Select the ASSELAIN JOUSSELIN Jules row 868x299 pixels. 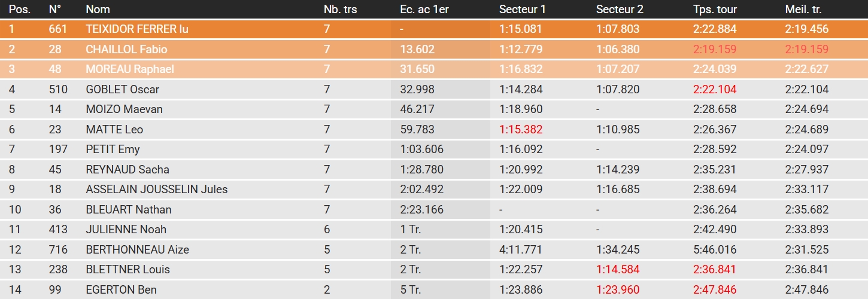157,190
